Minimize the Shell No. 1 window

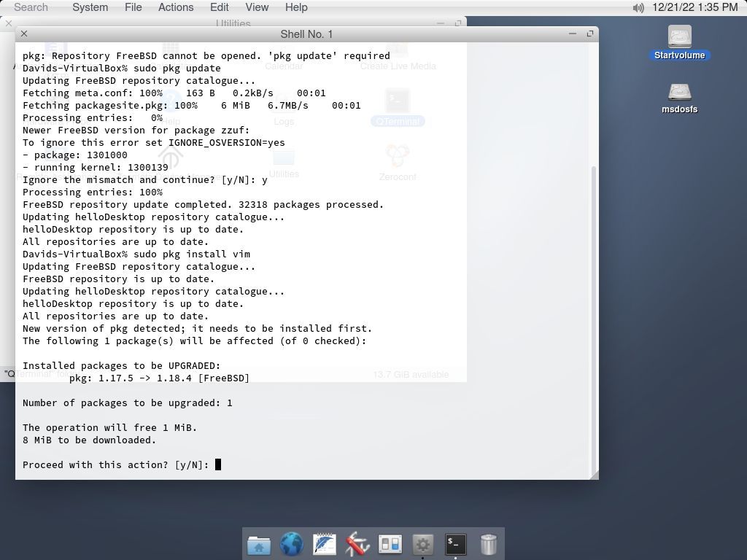tap(573, 34)
